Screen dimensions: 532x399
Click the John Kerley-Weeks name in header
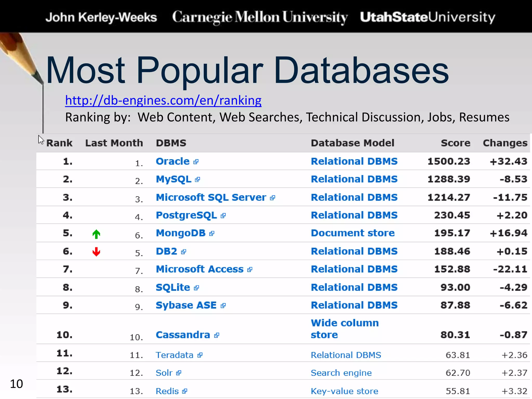[x=101, y=17]
